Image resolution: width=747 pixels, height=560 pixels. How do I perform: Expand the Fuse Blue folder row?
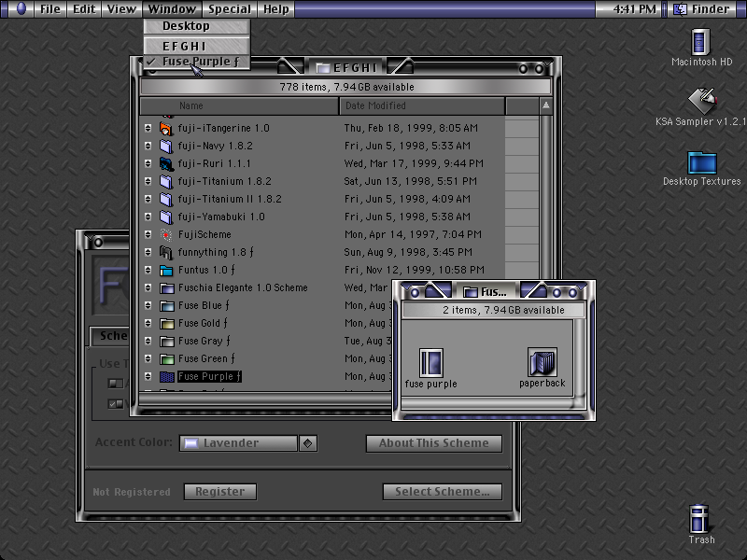[x=148, y=305]
